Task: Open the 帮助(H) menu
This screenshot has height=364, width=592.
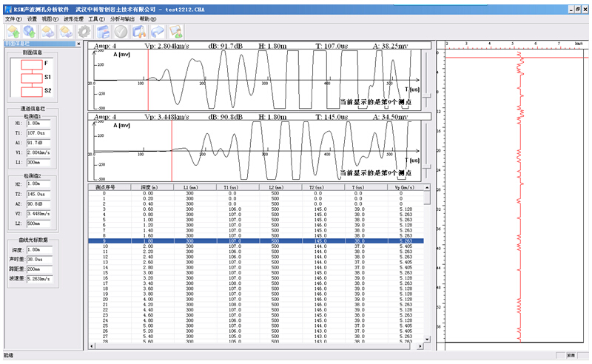Action: [148, 18]
